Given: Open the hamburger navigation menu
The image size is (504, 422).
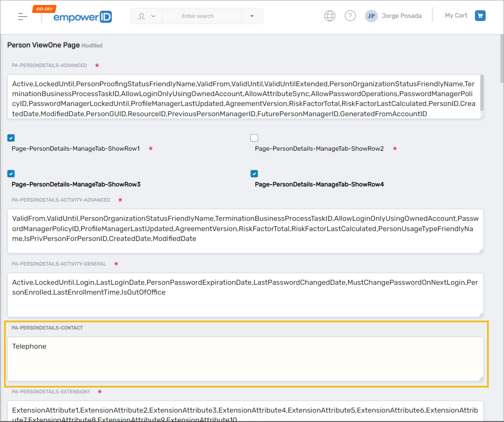Looking at the screenshot, I should [23, 17].
